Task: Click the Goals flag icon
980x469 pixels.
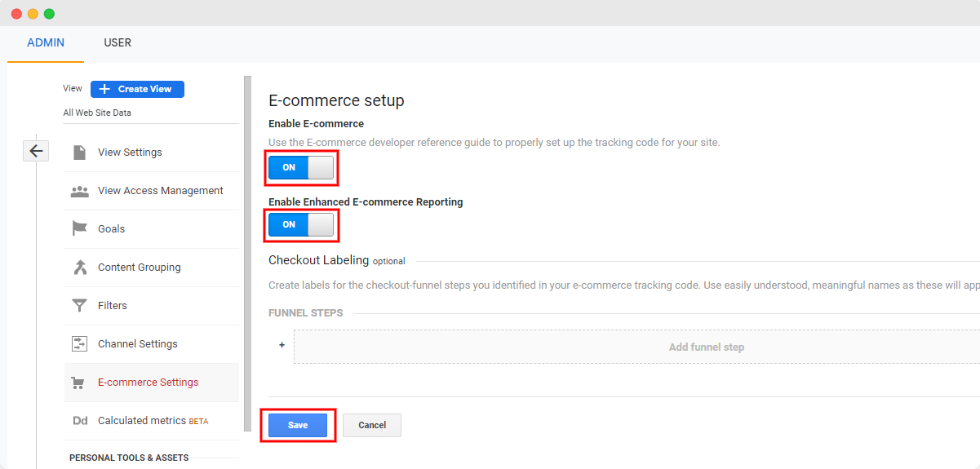Action: [79, 229]
